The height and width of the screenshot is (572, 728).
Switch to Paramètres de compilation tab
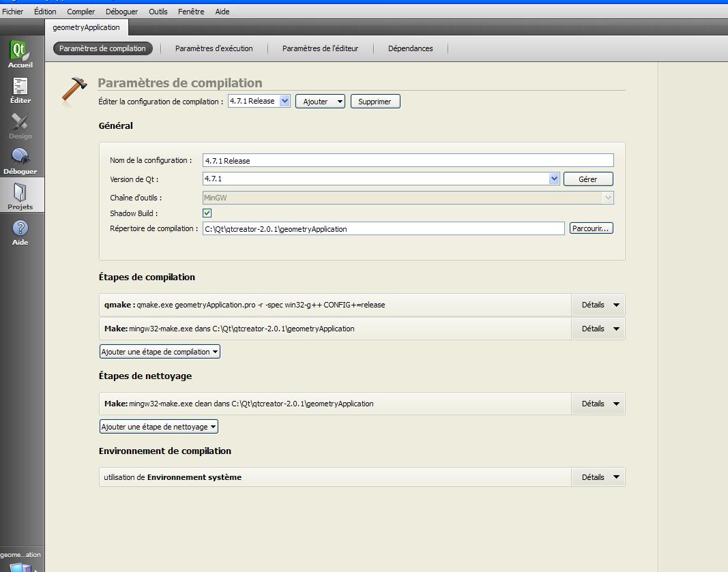click(x=102, y=48)
